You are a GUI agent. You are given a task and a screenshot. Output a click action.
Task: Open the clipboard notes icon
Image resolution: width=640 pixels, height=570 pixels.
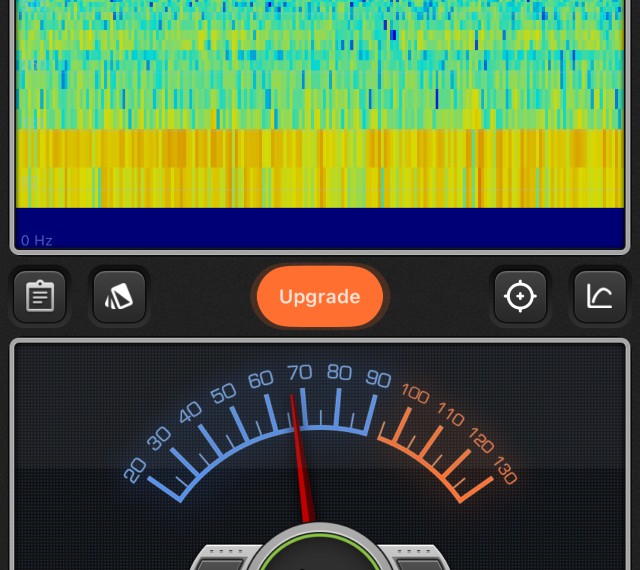[x=40, y=297]
